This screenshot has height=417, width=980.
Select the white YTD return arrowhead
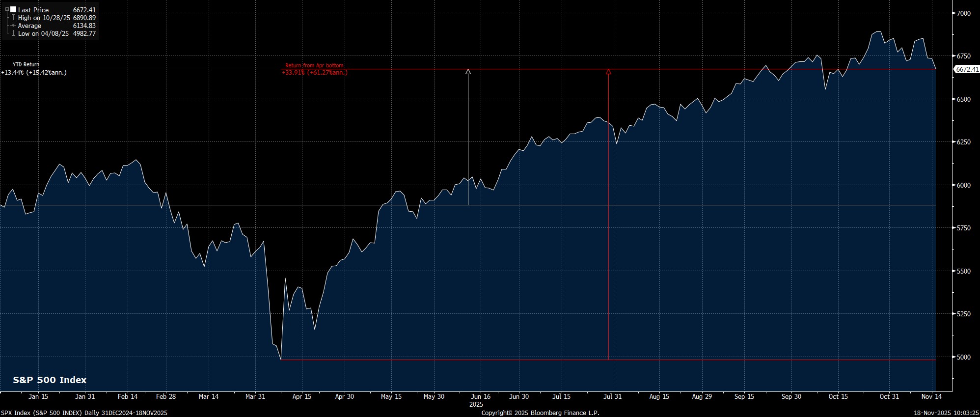pos(468,72)
